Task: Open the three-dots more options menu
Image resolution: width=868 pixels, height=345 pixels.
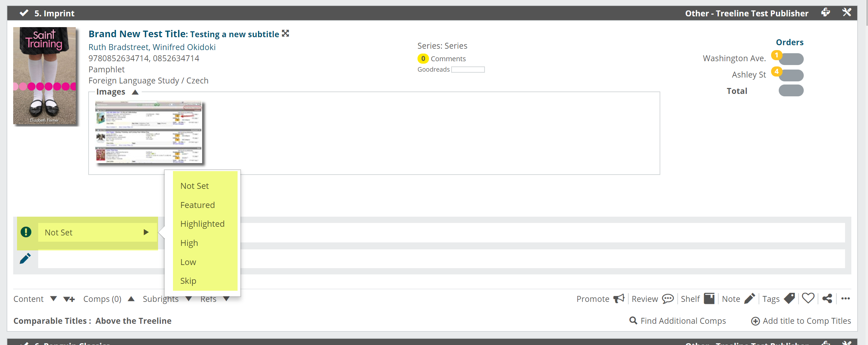Action: pyautogui.click(x=845, y=298)
